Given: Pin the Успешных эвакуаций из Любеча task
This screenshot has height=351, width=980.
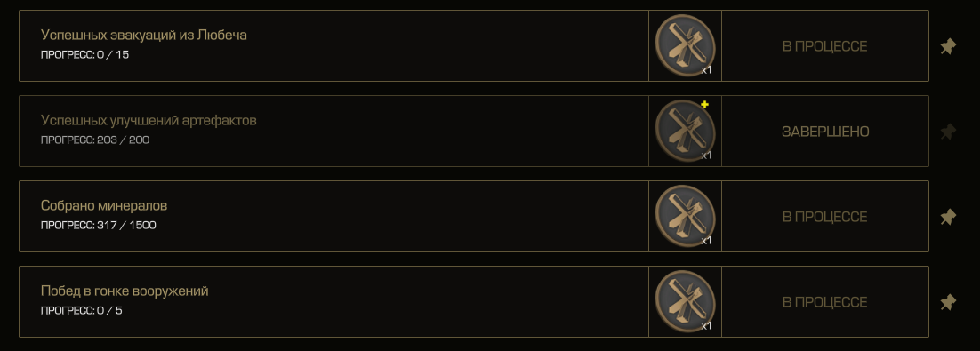Looking at the screenshot, I should coord(948,46).
